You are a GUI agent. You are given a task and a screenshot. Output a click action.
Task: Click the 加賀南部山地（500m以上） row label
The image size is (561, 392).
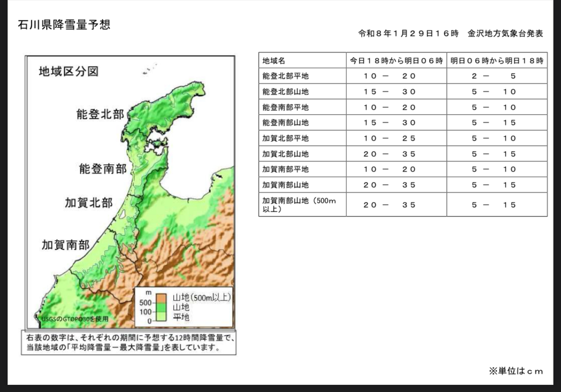pos(299,205)
